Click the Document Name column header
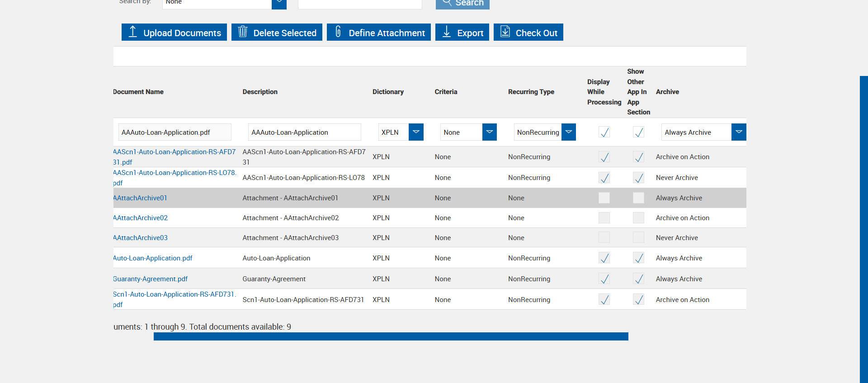Image resolution: width=868 pixels, height=383 pixels. pos(138,92)
